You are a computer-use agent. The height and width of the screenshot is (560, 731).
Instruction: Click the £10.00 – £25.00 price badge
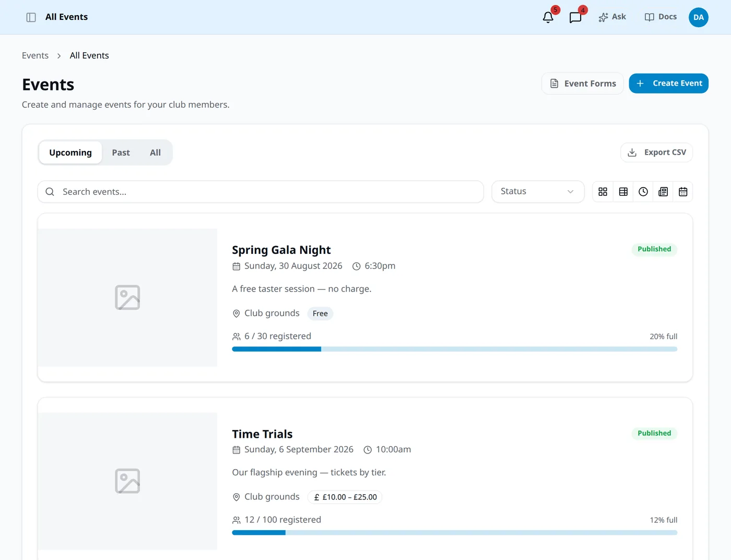click(x=345, y=497)
